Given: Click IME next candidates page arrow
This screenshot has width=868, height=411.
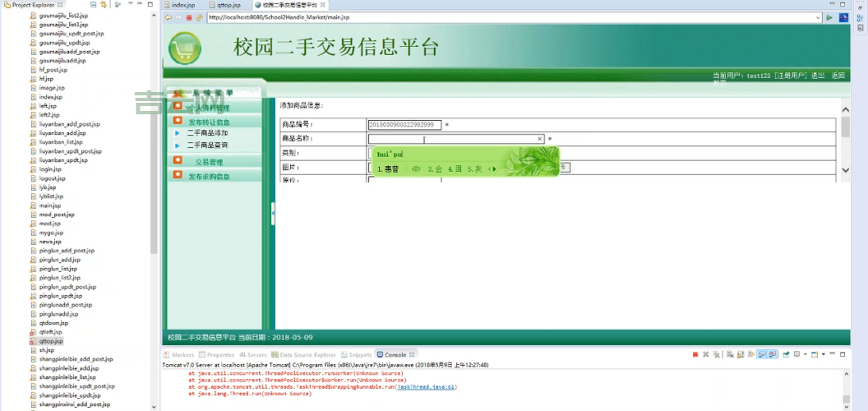Looking at the screenshot, I should tap(494, 169).
